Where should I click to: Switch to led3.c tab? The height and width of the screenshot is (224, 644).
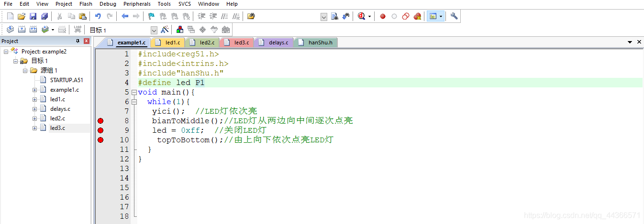237,43
